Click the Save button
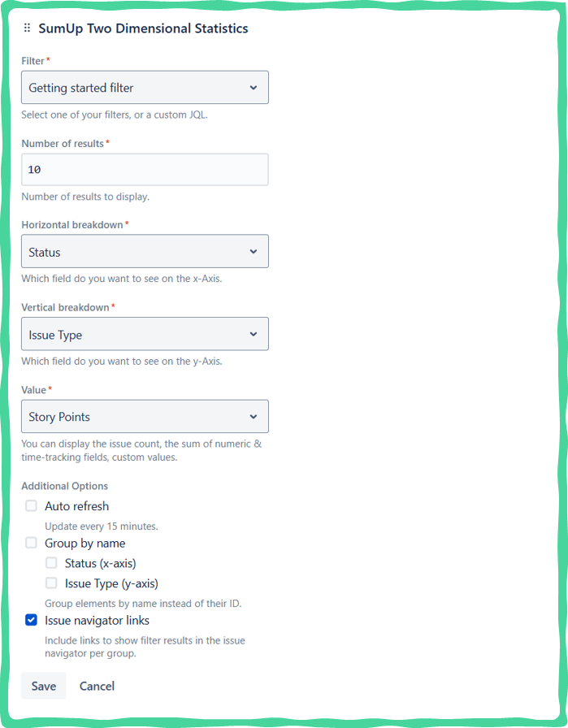 [x=43, y=686]
